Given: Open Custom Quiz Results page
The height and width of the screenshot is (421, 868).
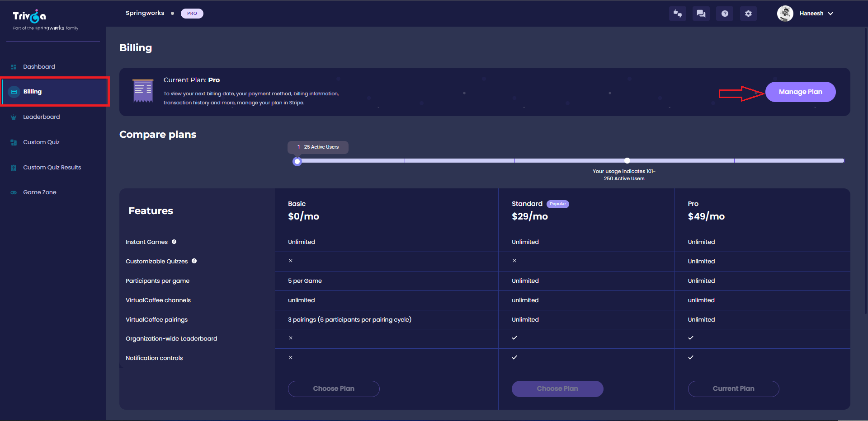Looking at the screenshot, I should click(52, 168).
